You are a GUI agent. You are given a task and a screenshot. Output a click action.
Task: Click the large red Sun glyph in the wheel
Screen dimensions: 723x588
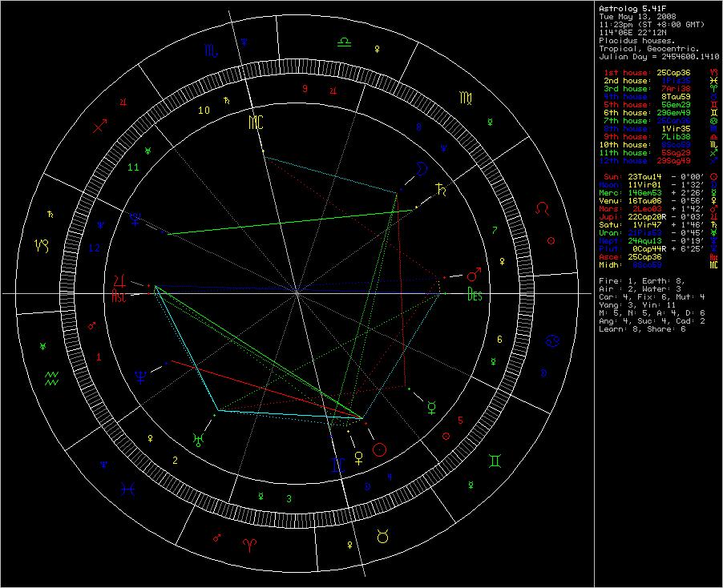click(x=382, y=449)
